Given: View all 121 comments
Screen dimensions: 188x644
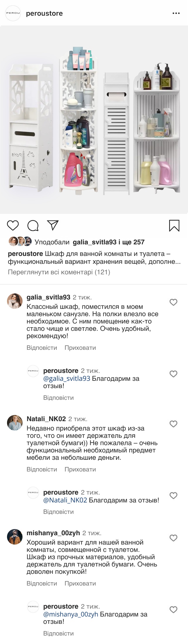Looking at the screenshot, I should click(x=59, y=272).
